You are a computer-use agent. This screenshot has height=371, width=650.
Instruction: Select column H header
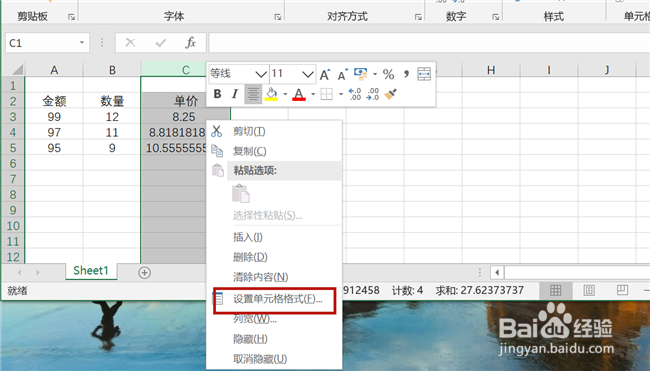click(x=491, y=70)
